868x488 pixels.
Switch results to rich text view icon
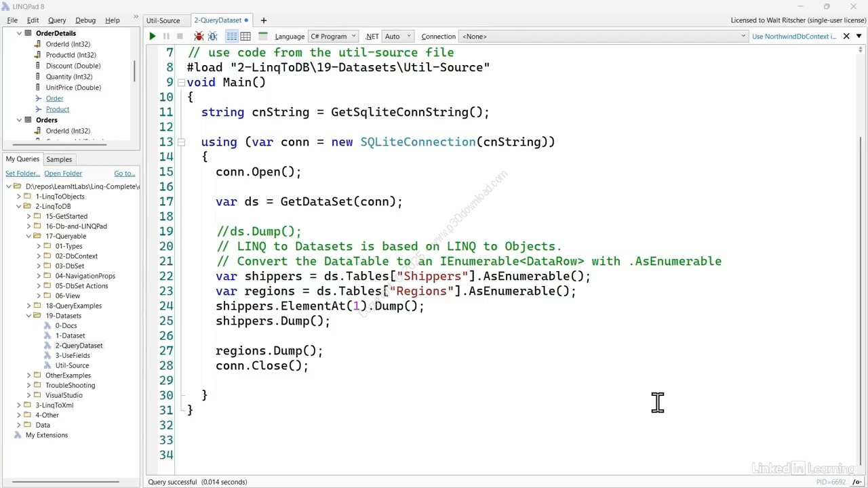232,37
